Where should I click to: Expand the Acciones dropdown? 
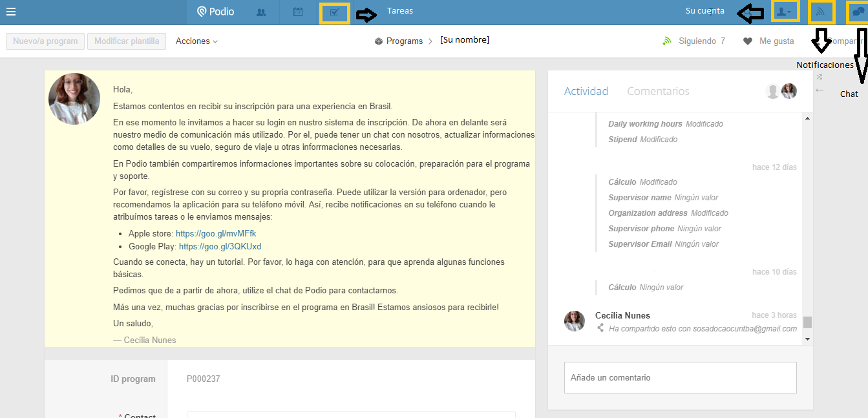coord(196,41)
